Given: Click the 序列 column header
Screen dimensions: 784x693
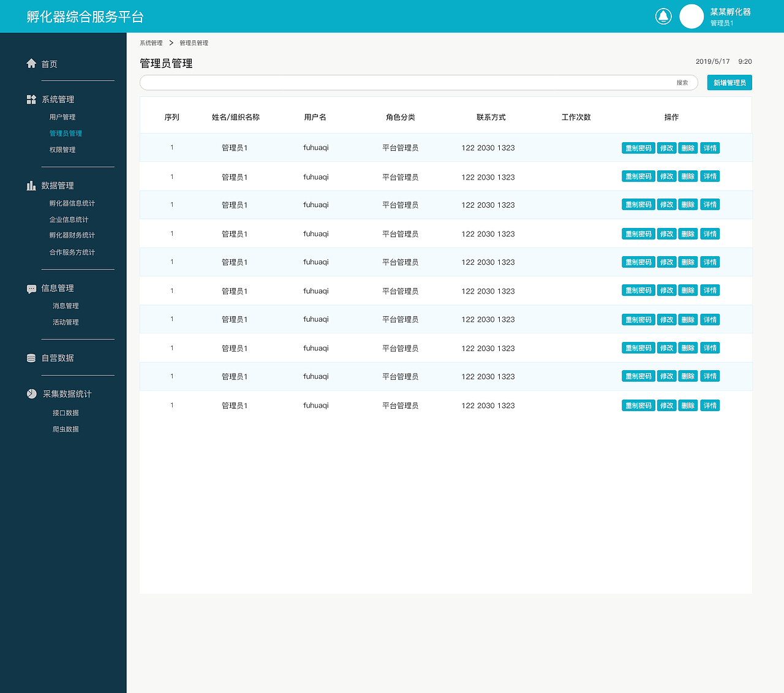Looking at the screenshot, I should coord(172,117).
